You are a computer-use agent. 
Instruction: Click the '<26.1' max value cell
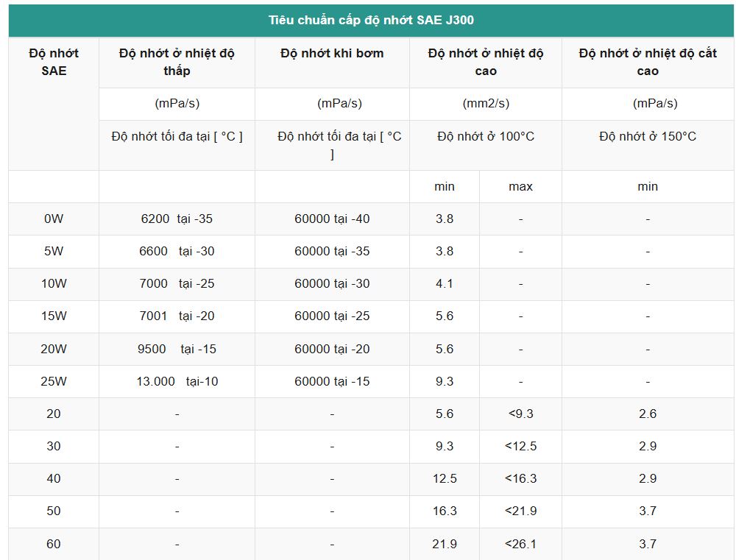pos(520,544)
